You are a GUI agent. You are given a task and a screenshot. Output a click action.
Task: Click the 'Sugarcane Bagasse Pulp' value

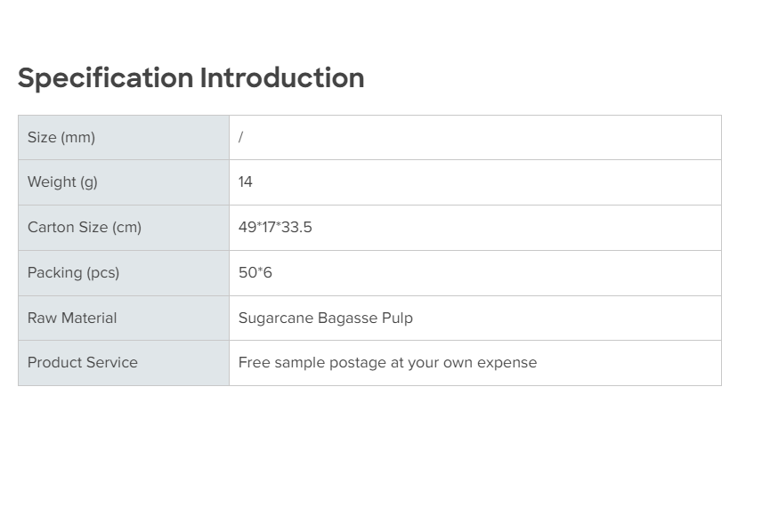(x=325, y=318)
